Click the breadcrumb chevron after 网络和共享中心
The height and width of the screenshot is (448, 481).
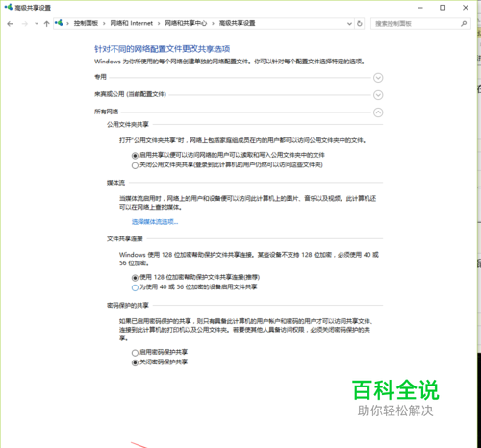coord(213,24)
